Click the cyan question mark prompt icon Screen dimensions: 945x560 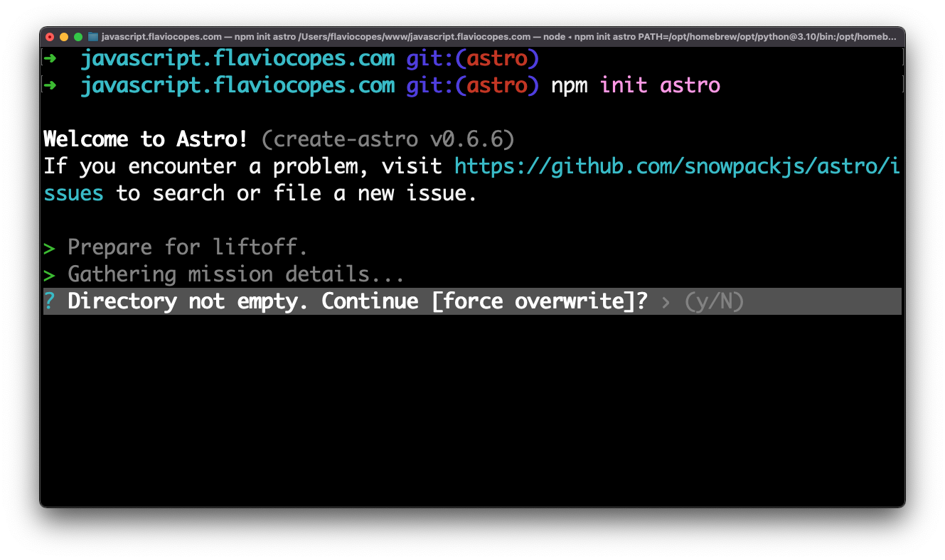tap(49, 301)
